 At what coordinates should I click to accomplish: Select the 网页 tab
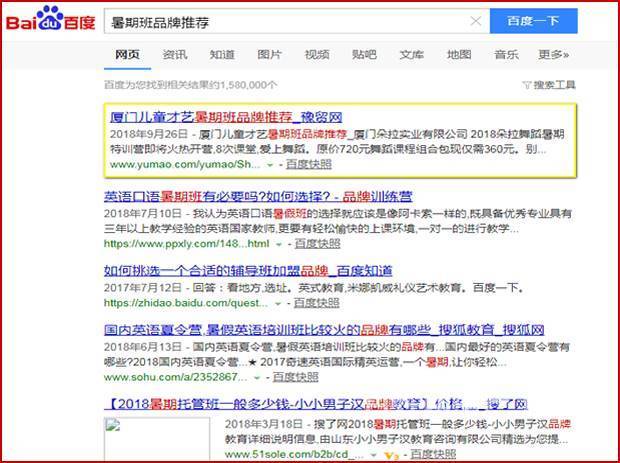click(127, 55)
